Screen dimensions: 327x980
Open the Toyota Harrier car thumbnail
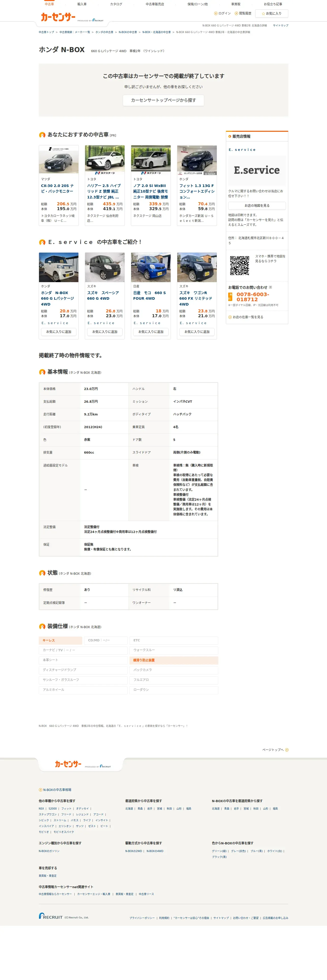pos(105,160)
